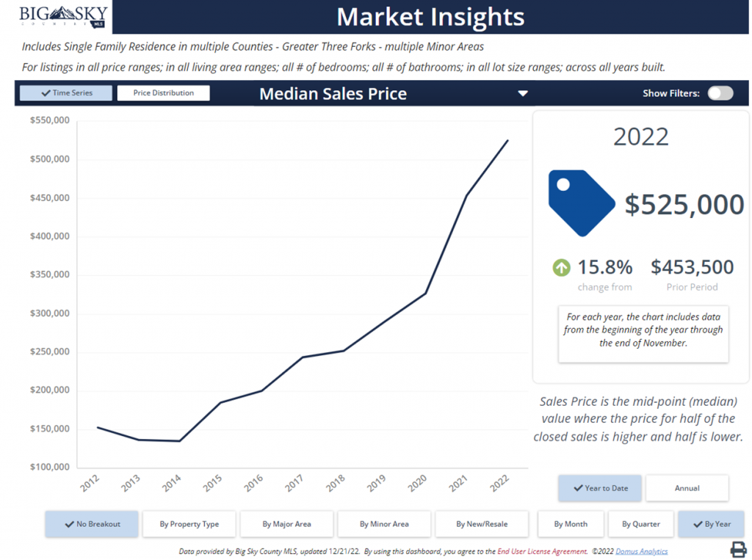Viewport: 752px width, 560px height.
Task: Switch to Annual data view
Action: (x=687, y=488)
